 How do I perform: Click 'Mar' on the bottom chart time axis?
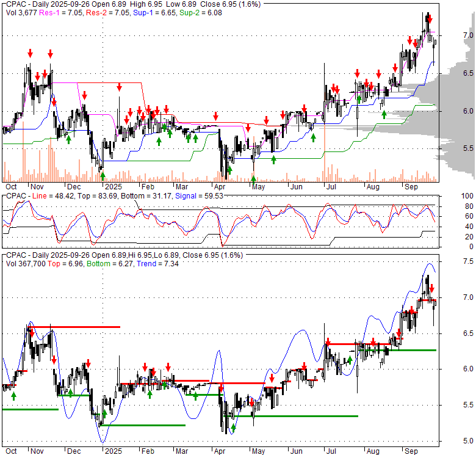coord(182,451)
